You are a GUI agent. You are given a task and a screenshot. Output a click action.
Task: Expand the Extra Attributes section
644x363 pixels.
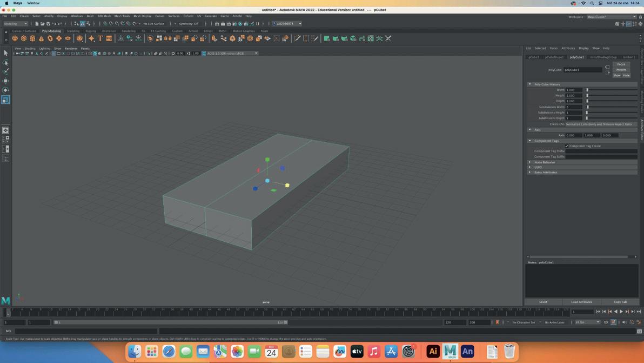(530, 172)
